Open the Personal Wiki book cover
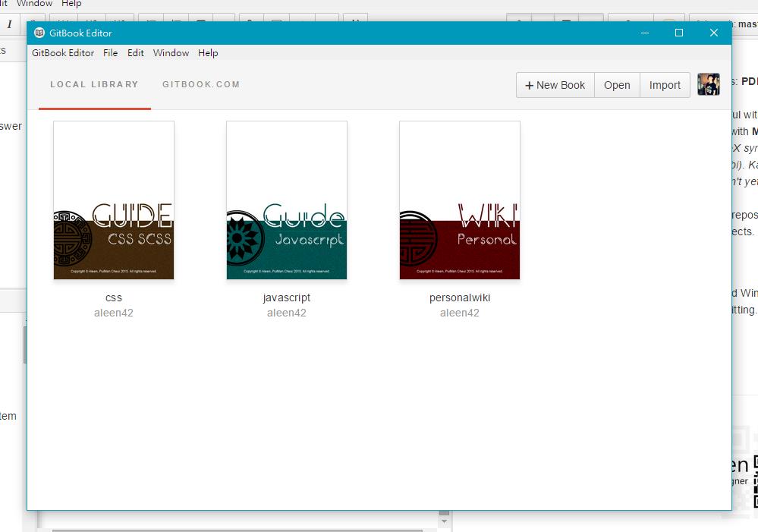 pyautogui.click(x=460, y=200)
